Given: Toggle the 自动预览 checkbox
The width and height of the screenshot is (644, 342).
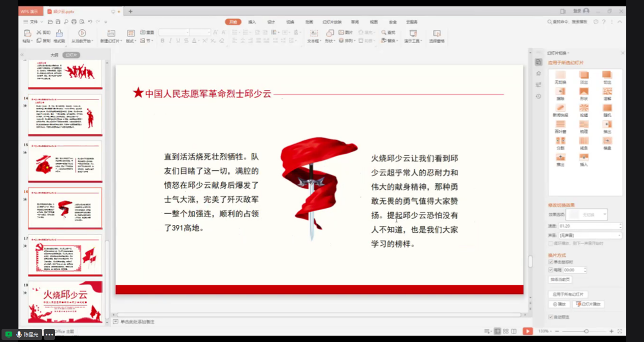Looking at the screenshot, I should pos(551,317).
